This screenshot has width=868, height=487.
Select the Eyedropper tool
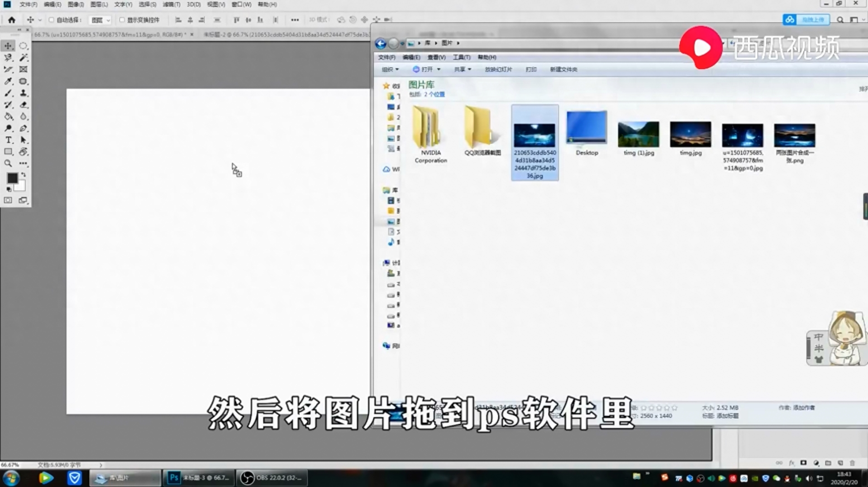coord(8,81)
